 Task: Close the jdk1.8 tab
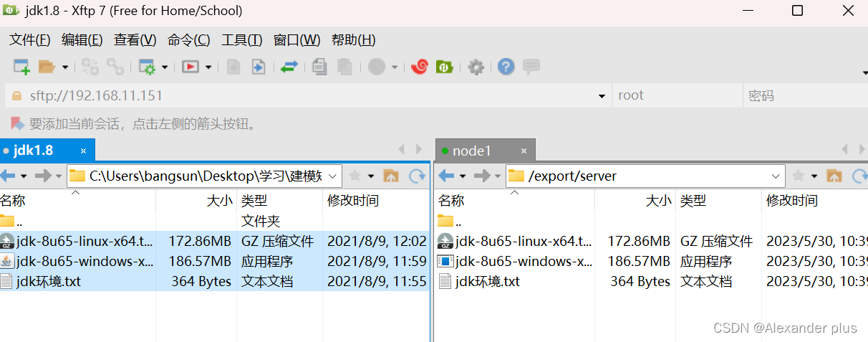click(x=84, y=151)
